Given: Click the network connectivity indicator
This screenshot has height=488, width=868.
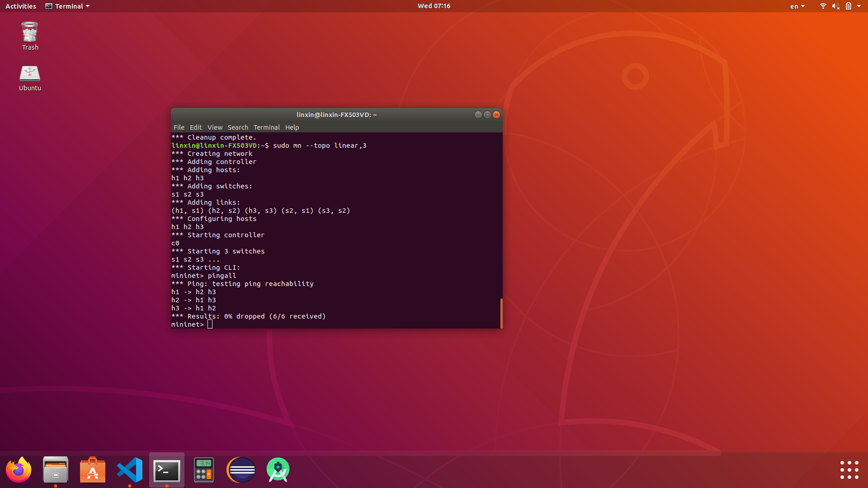Looking at the screenshot, I should coord(823,6).
